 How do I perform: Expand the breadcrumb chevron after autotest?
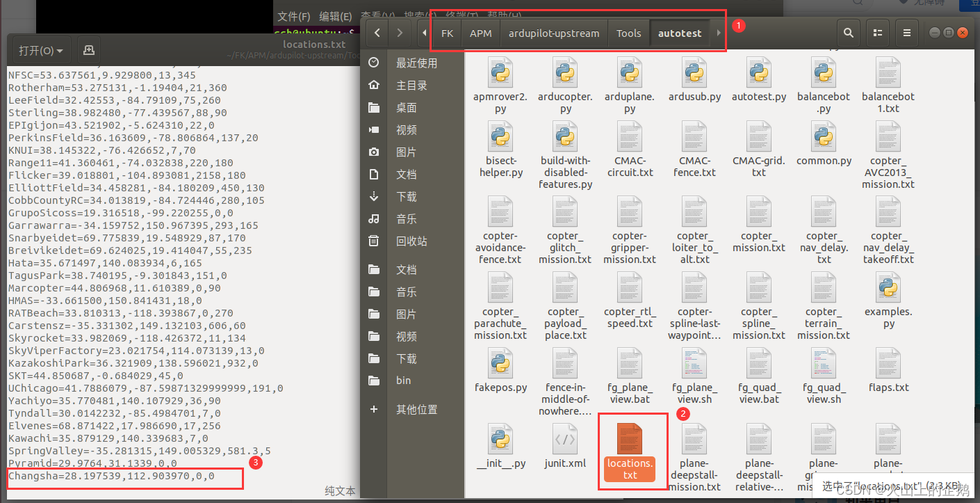coord(717,33)
